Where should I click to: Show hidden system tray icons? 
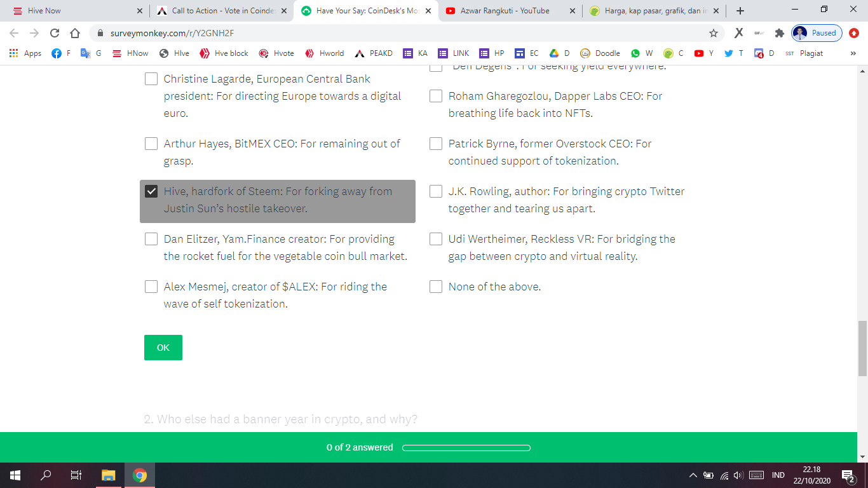[693, 475]
